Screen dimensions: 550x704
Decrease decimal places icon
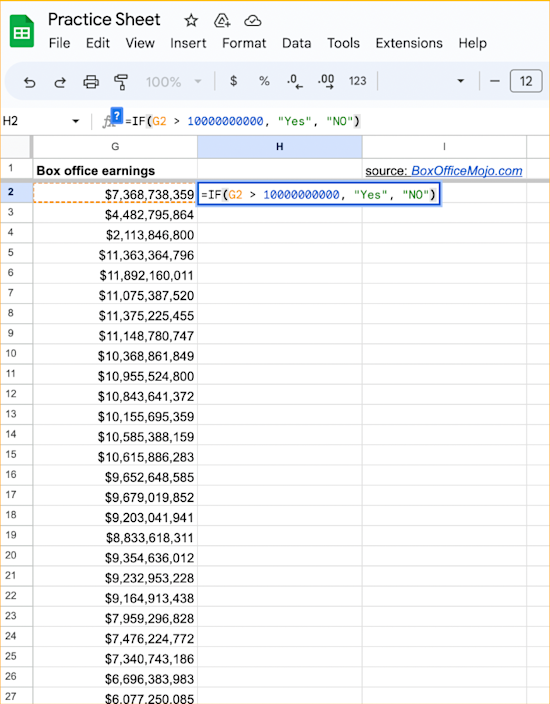point(295,81)
